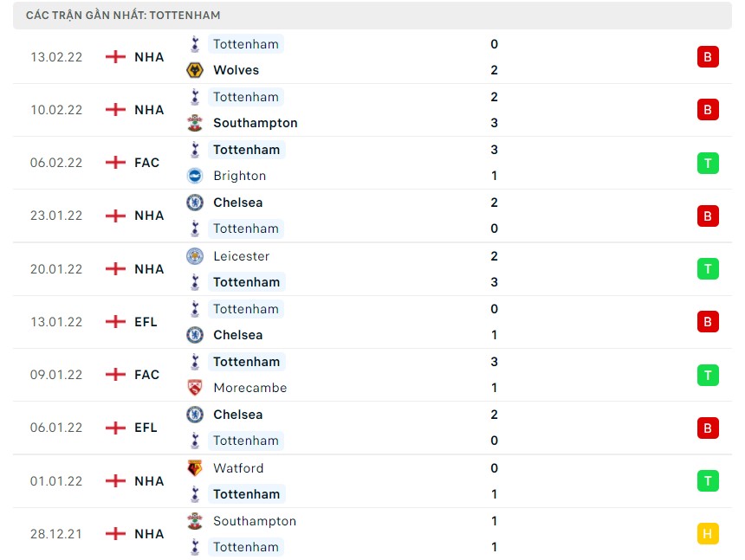Click the Watford club crest icon
This screenshot has width=745, height=560.
point(195,468)
